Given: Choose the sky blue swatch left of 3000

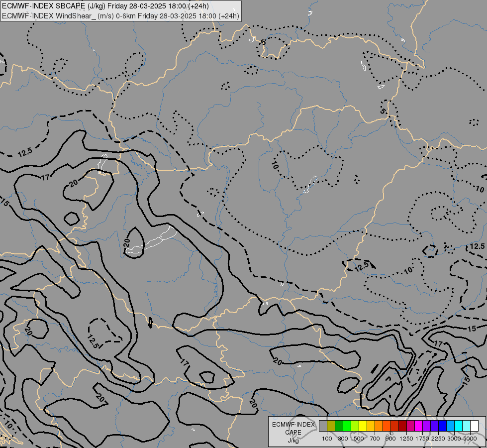Looking at the screenshot, I should point(450,426).
